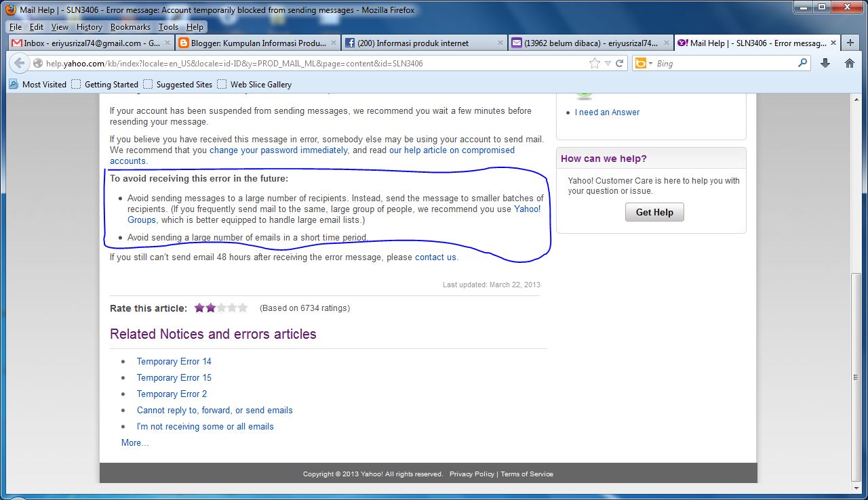868x500 pixels.
Task: Rate the article three stars
Action: [x=221, y=308]
